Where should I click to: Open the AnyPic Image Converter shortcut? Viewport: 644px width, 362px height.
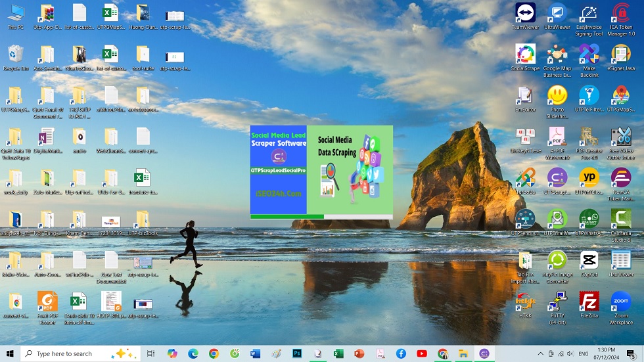click(x=557, y=260)
